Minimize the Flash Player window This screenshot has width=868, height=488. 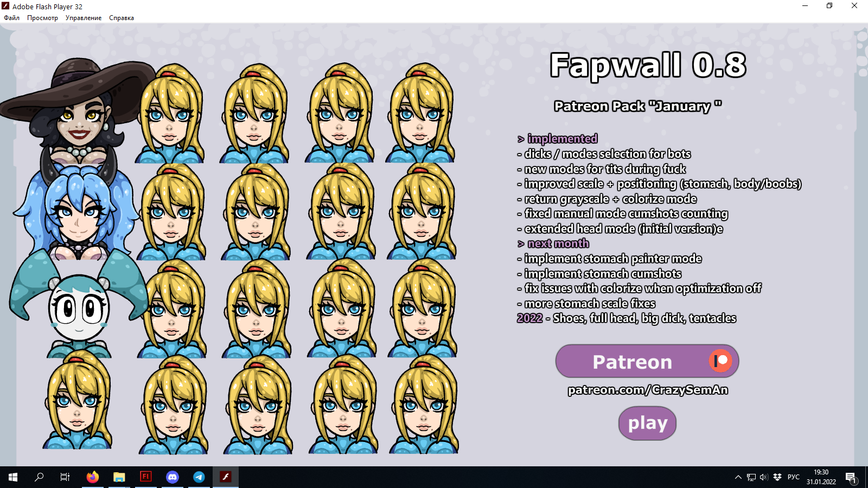click(x=805, y=6)
